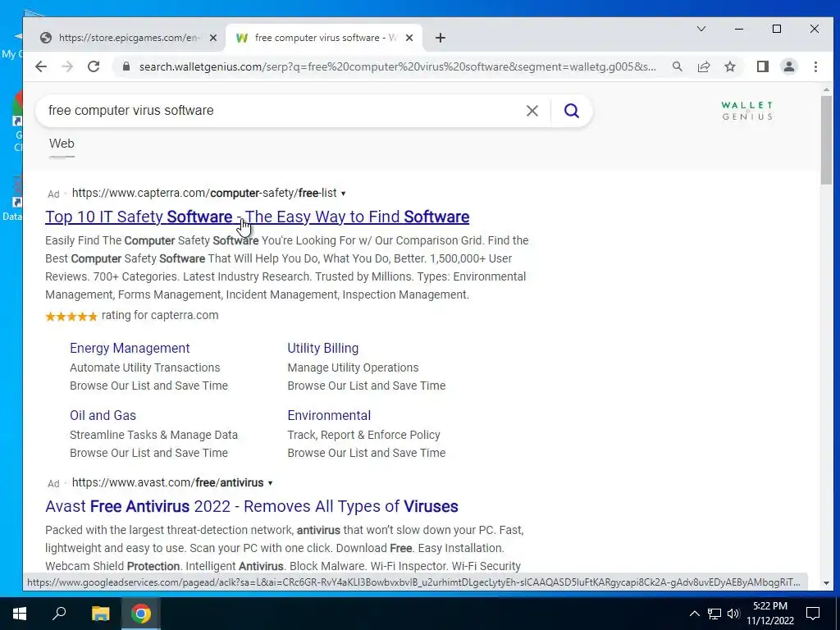Click the network status tray icon
840x630 pixels.
714,614
